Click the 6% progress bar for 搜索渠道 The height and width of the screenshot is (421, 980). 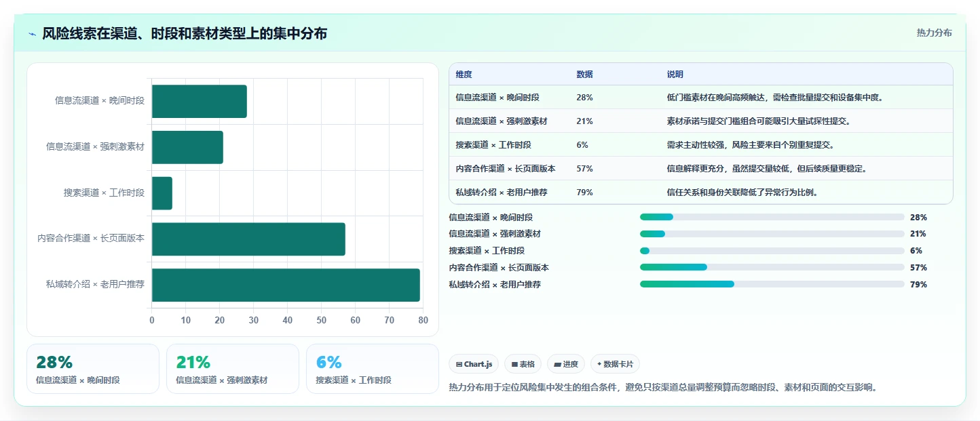tap(772, 251)
